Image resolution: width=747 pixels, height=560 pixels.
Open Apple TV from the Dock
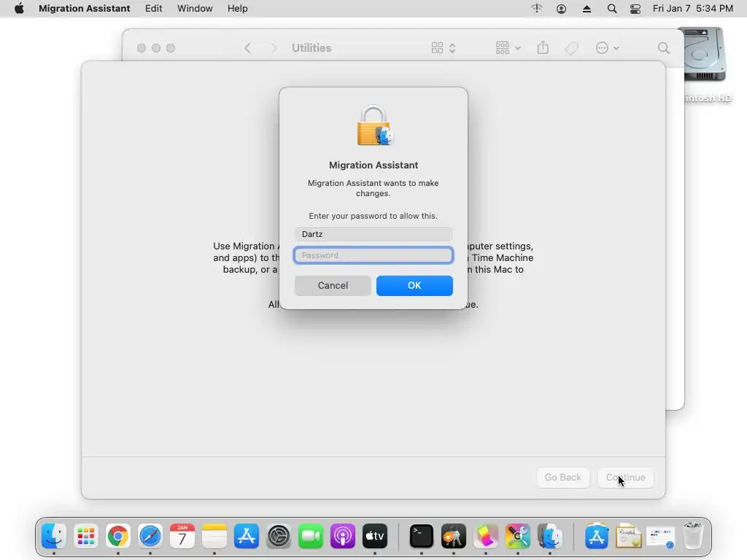pyautogui.click(x=375, y=536)
